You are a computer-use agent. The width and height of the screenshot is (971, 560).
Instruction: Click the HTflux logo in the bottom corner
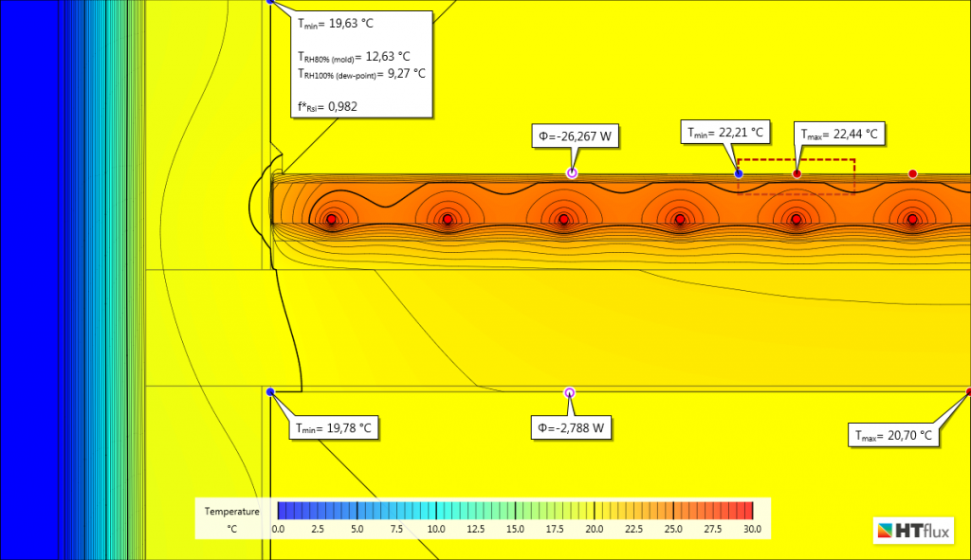tap(913, 531)
